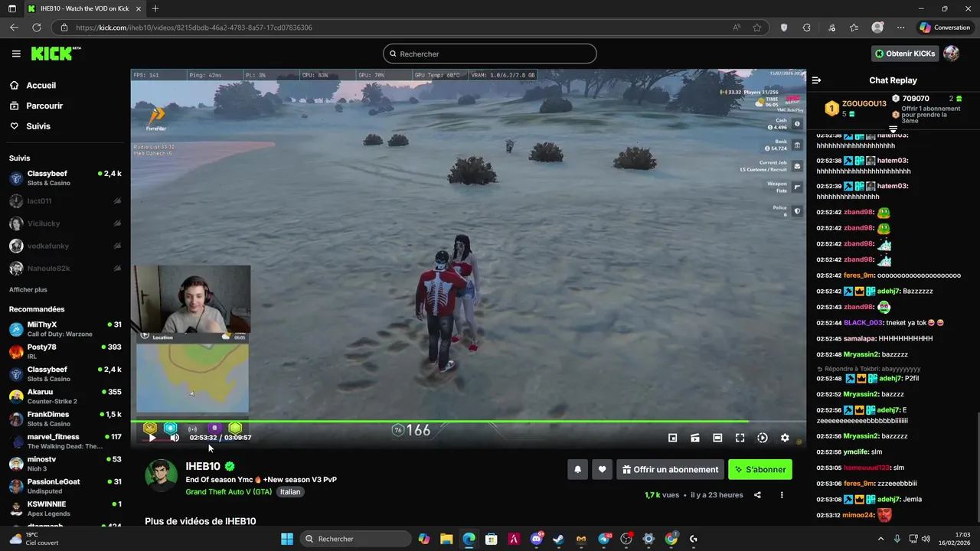Seek on the green video progress bar

coord(468,421)
